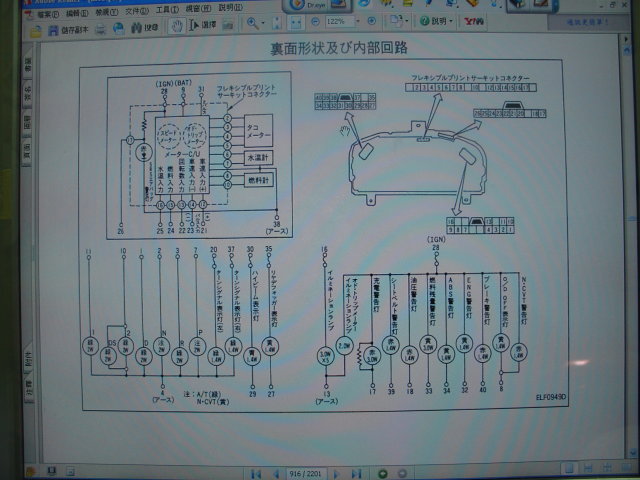
Task: Click the grey Next View button
Action: tap(402, 474)
